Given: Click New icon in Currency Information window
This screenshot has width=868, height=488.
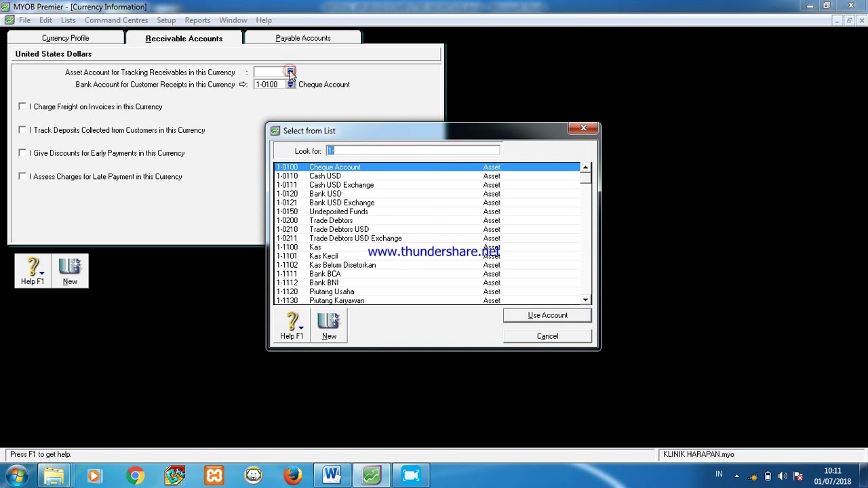Looking at the screenshot, I should (x=70, y=270).
